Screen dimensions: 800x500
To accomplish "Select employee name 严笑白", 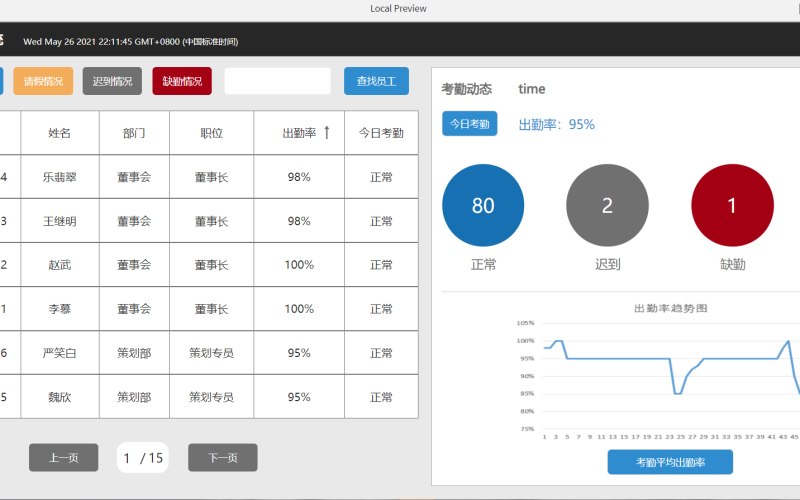I will point(60,353).
